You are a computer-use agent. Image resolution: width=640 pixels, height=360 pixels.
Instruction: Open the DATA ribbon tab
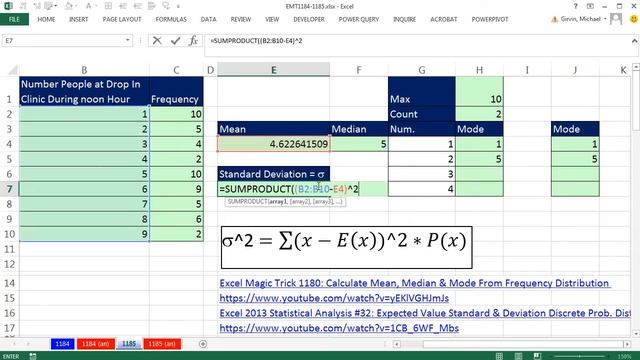tap(208, 19)
